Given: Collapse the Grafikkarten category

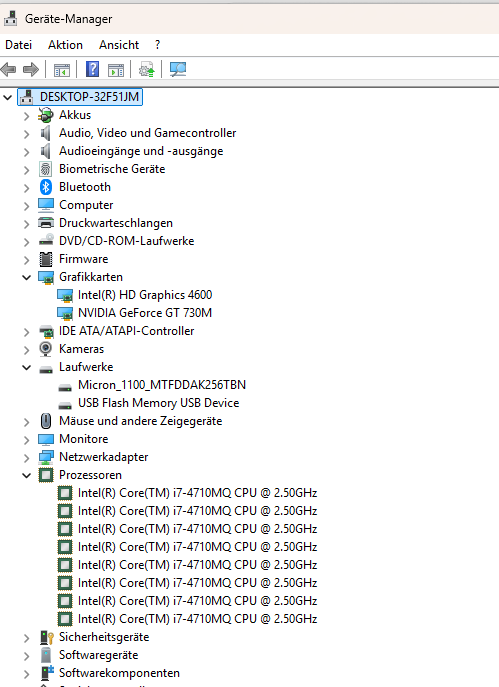Looking at the screenshot, I should point(27,277).
